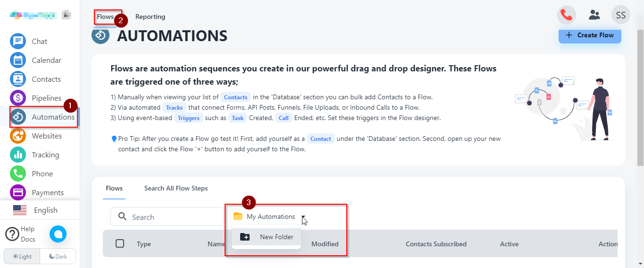Check the select-all checkbox in table header
This screenshot has width=644, height=268.
(120, 243)
